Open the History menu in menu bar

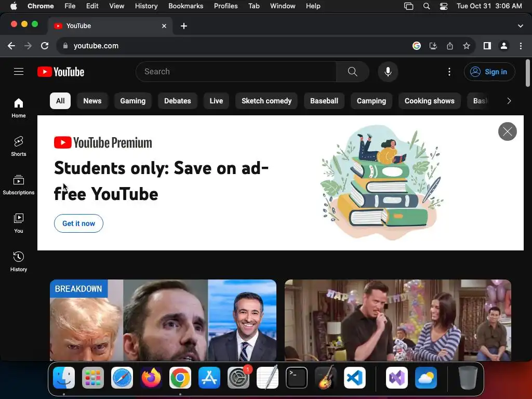point(146,6)
